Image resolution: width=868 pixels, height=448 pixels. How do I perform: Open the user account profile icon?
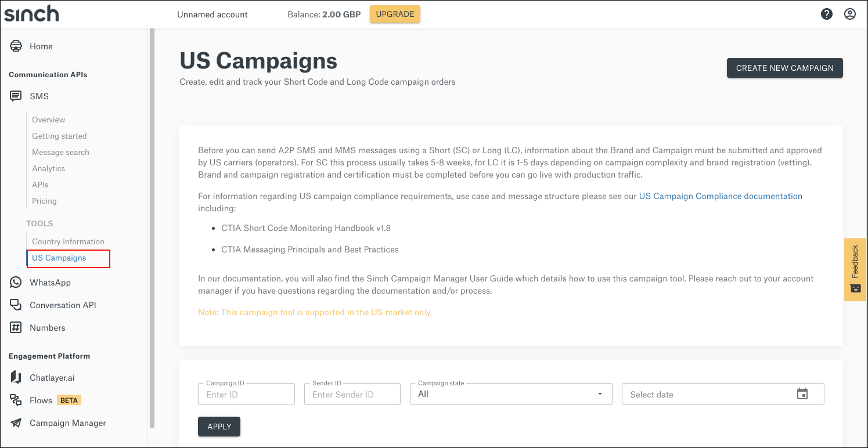[850, 15]
